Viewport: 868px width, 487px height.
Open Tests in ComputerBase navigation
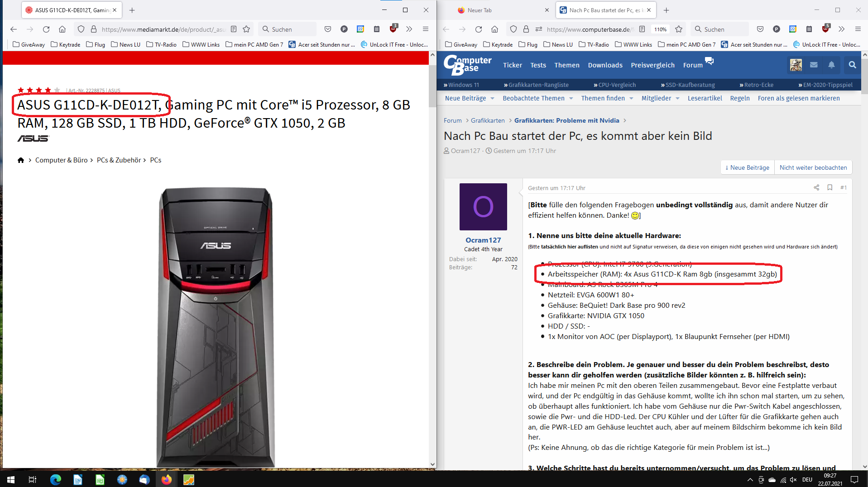click(538, 65)
